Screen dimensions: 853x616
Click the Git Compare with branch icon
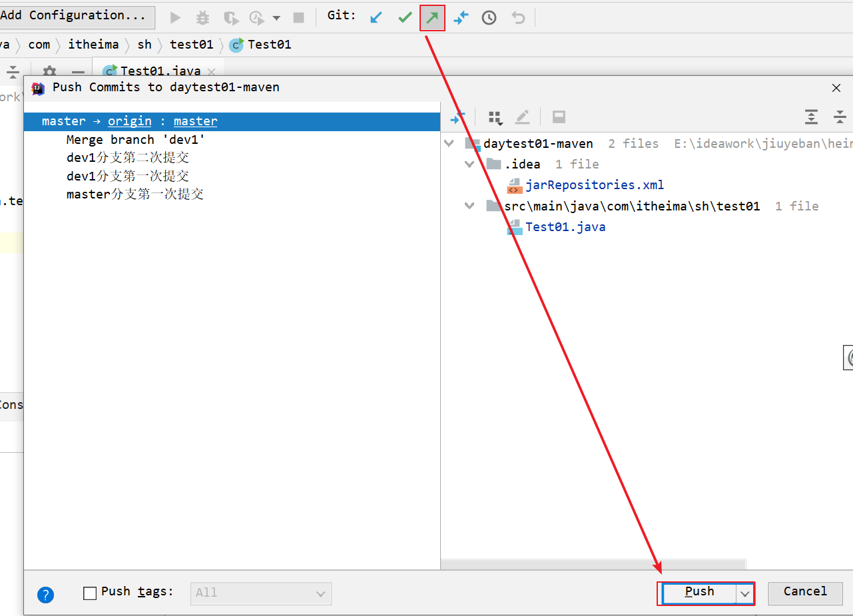(x=461, y=18)
